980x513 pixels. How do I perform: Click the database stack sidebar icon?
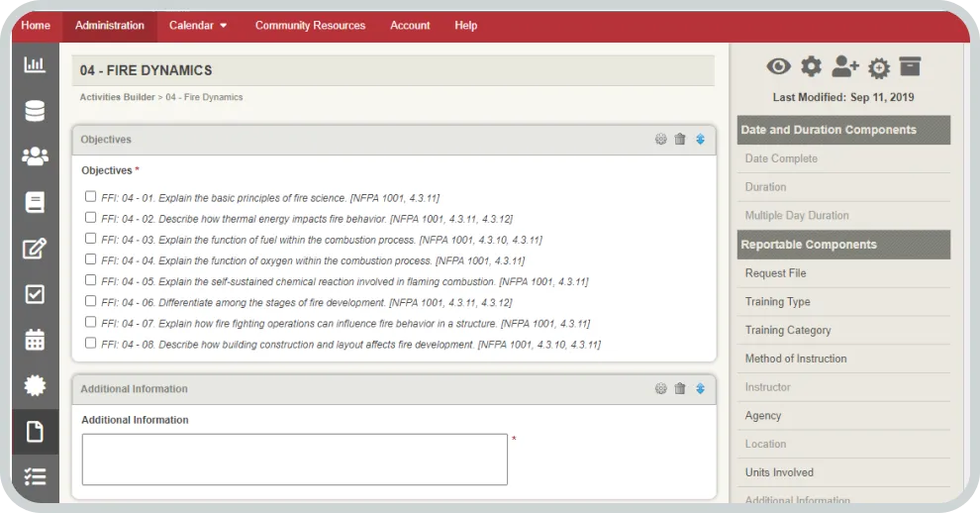pos(35,111)
